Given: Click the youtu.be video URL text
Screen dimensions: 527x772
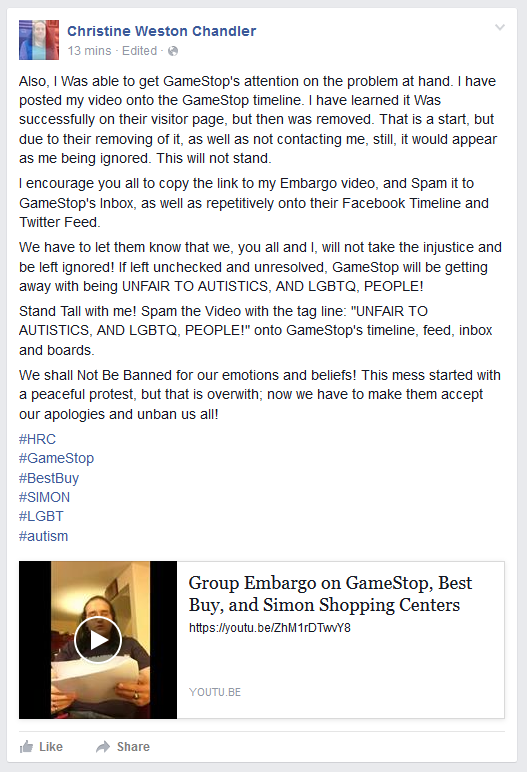Looking at the screenshot, I should pyautogui.click(x=270, y=628).
